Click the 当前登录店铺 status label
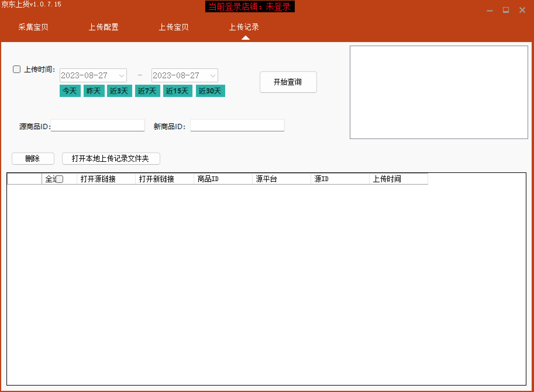The height and width of the screenshot is (392, 534). point(250,6)
